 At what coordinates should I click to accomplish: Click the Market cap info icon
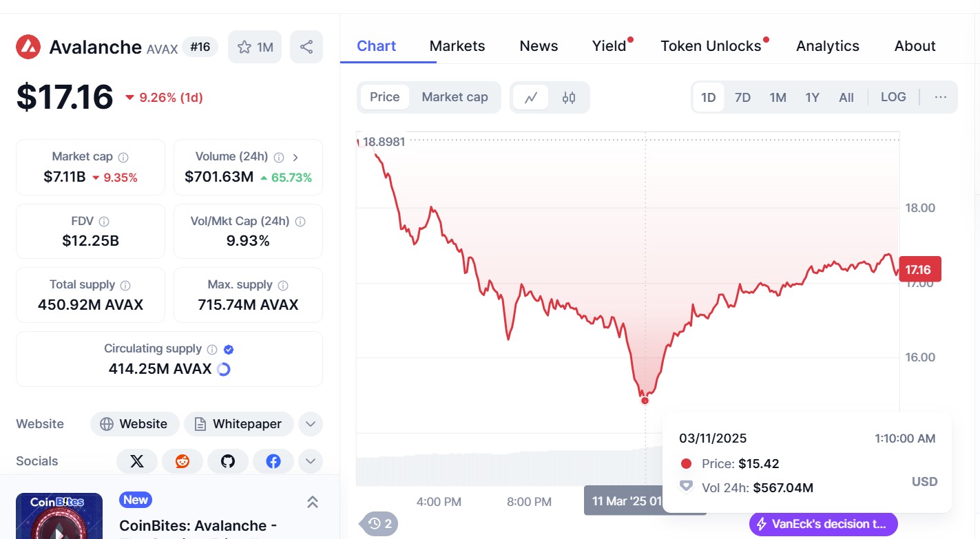123,157
